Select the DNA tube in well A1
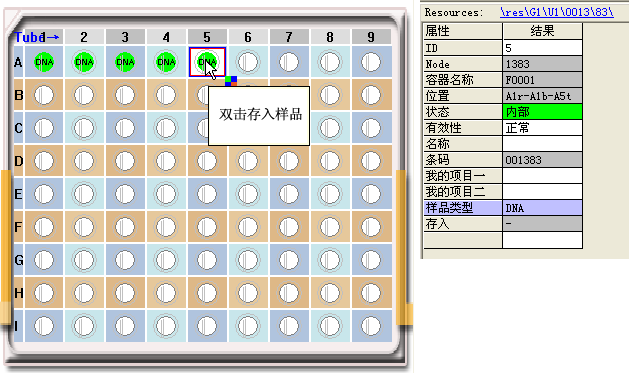The width and height of the screenshot is (639, 373). [44, 62]
